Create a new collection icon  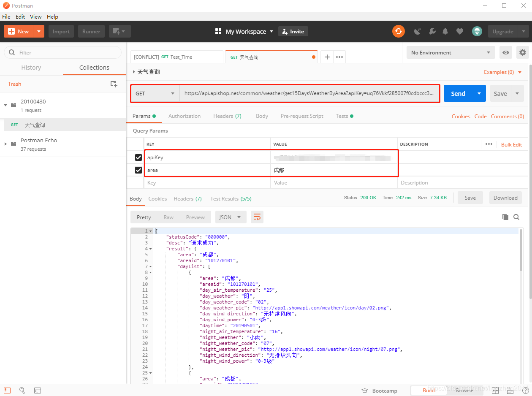coord(114,84)
